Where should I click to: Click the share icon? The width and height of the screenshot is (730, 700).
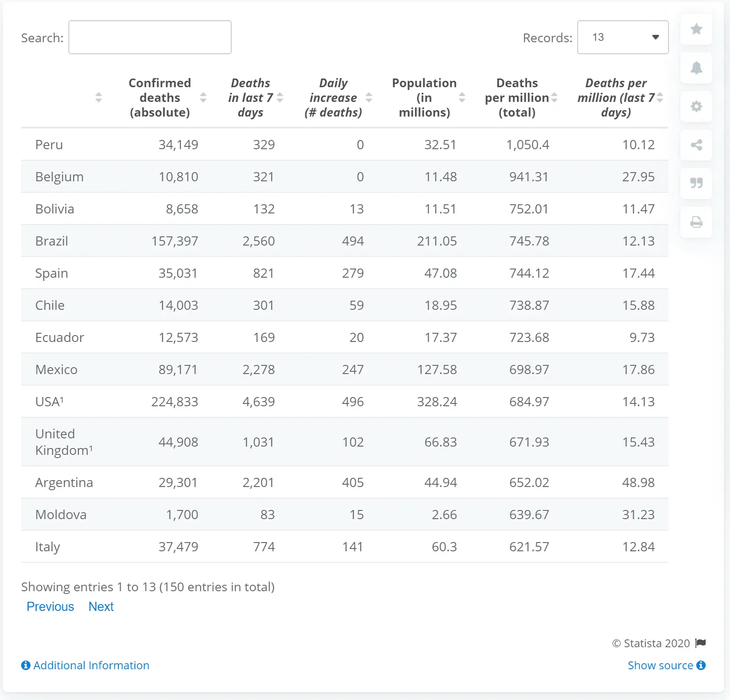[x=696, y=145]
